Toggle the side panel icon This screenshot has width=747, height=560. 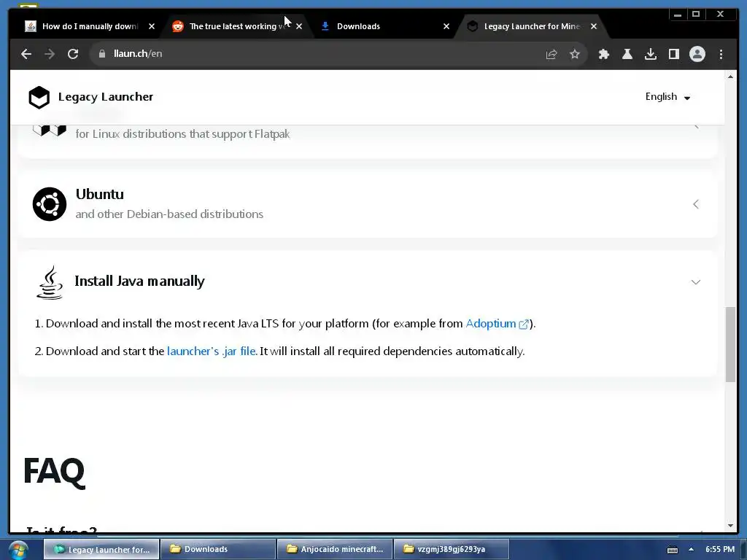(x=673, y=54)
